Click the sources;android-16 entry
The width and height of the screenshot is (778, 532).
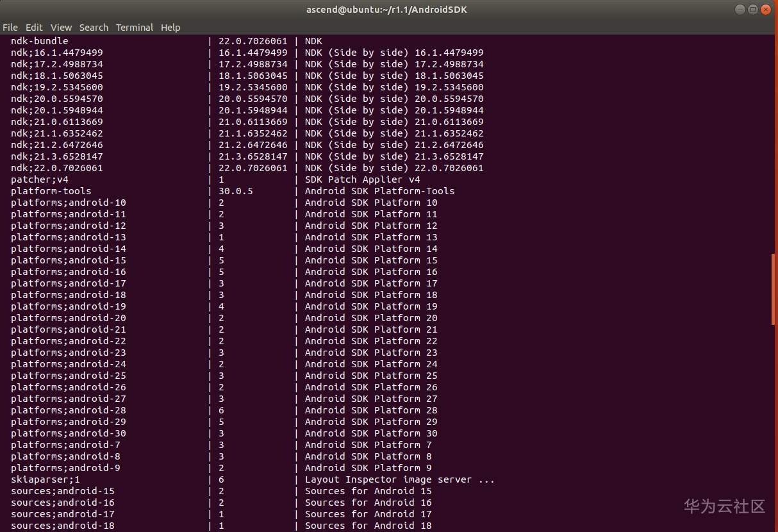pos(63,503)
